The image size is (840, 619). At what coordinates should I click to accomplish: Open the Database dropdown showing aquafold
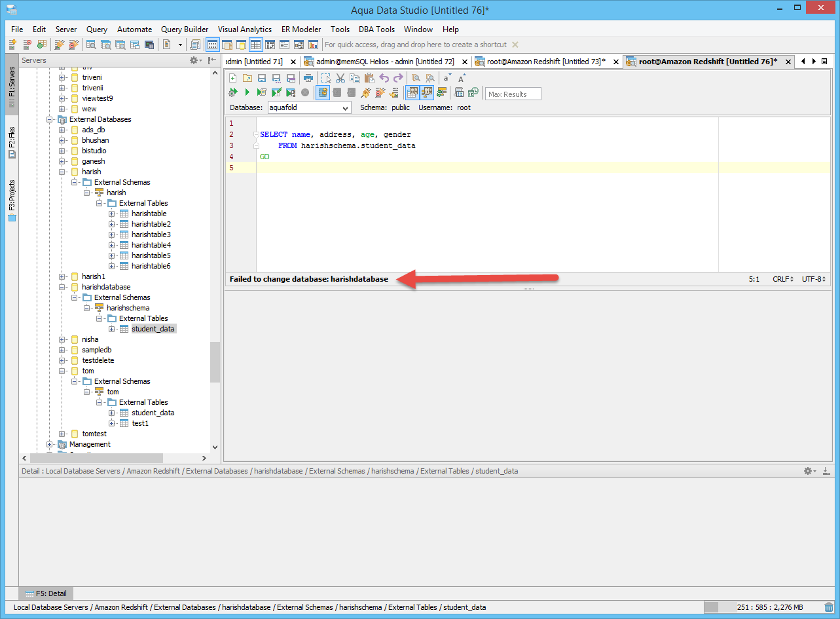[x=309, y=107]
